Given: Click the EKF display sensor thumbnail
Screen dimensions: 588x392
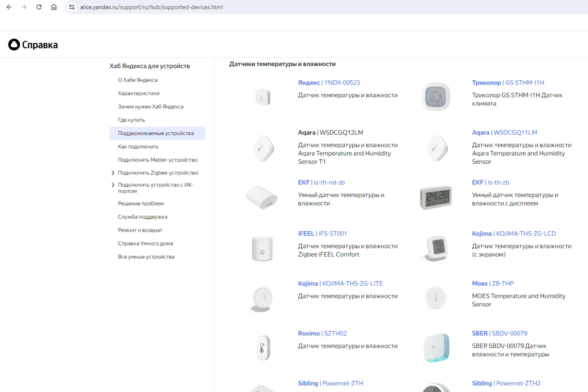Looking at the screenshot, I should [436, 197].
